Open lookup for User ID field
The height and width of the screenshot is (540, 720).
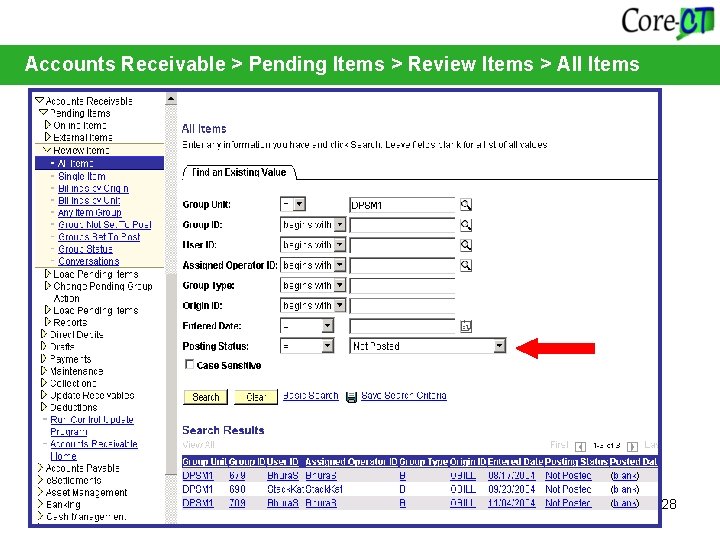(x=466, y=245)
